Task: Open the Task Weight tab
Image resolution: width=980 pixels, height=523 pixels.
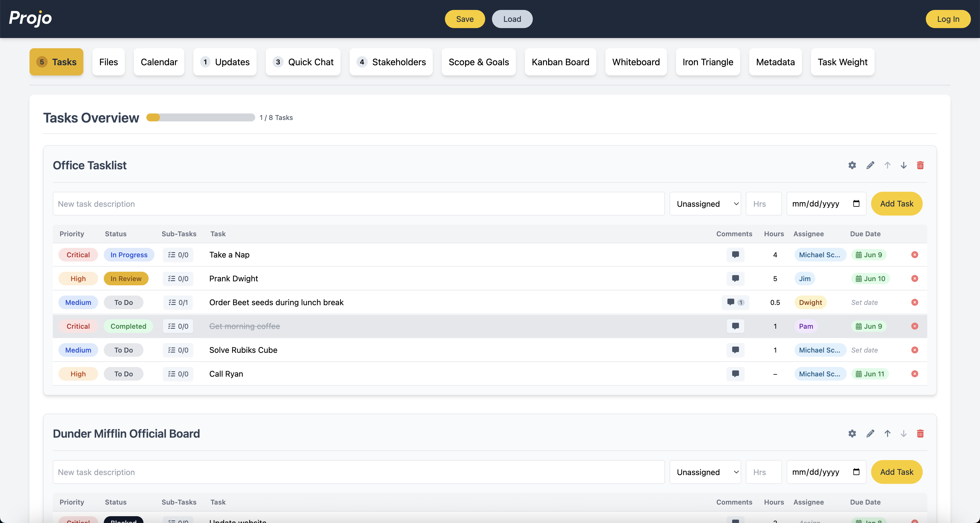Action: coord(843,62)
